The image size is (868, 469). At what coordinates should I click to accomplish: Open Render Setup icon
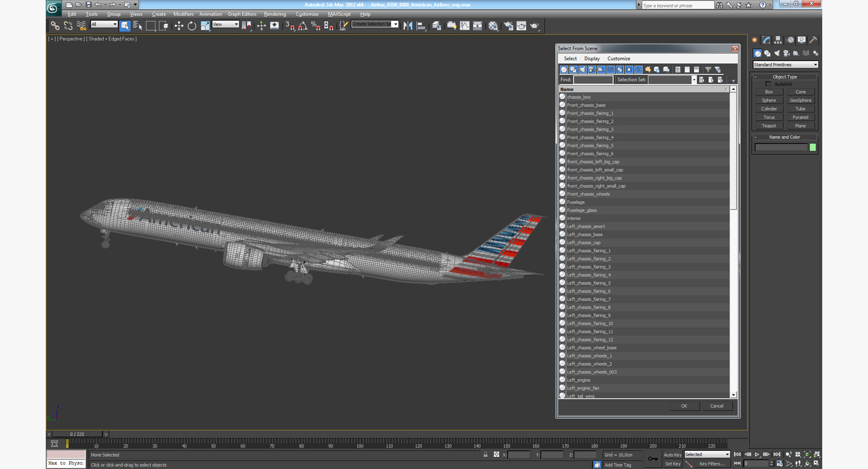pyautogui.click(x=508, y=26)
